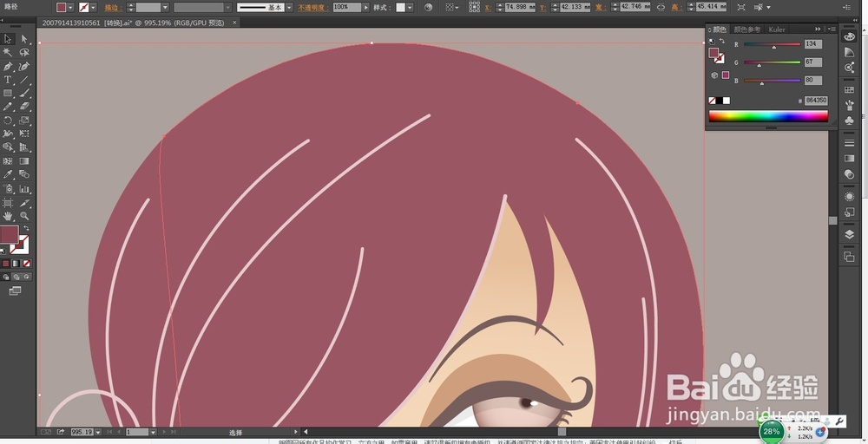Select the Curvature pen tool

click(x=24, y=67)
